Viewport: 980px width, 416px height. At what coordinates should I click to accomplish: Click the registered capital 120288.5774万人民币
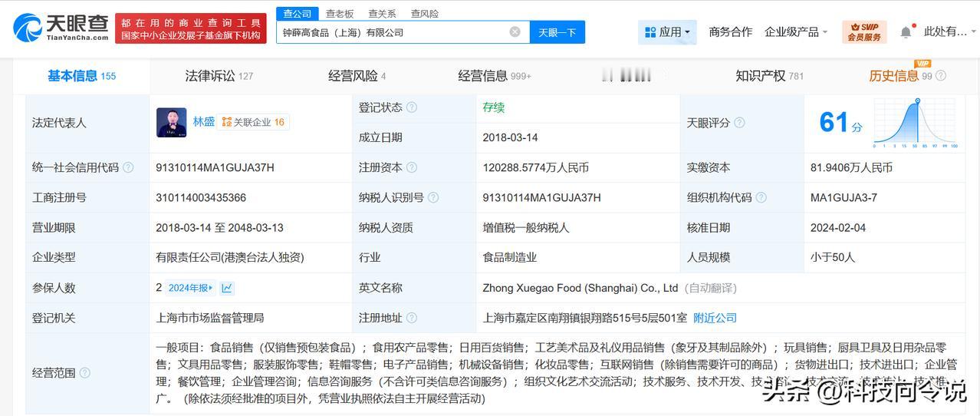[x=536, y=167]
